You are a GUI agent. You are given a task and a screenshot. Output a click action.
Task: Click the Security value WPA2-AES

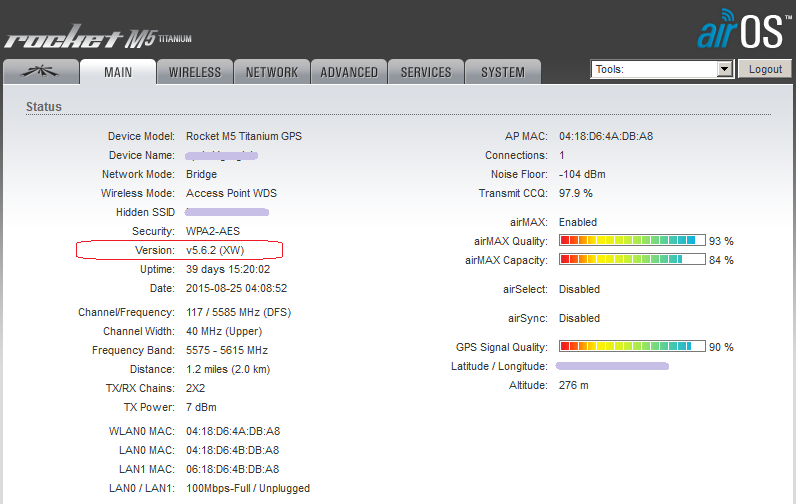[213, 231]
